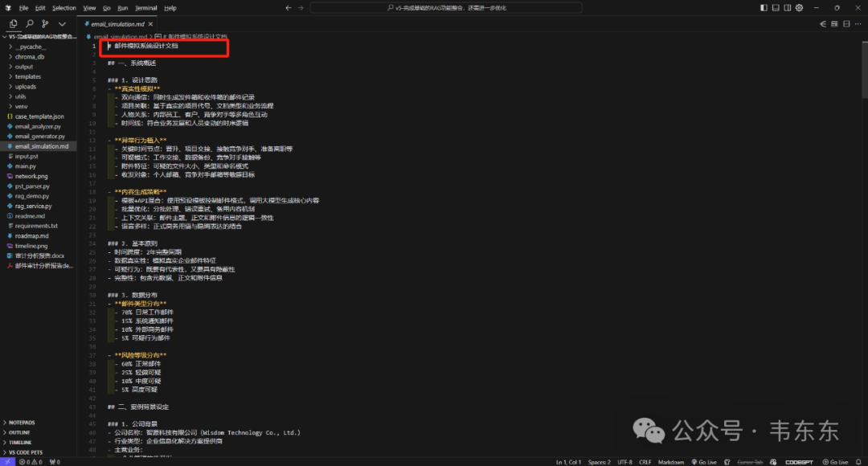The width and height of the screenshot is (868, 466).
Task: Open pst_parser.py file
Action: click(39, 186)
